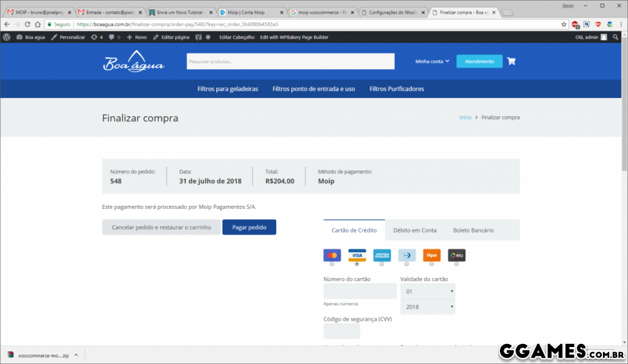This screenshot has width=628, height=364.
Task: Select the Elo card radio button
Action: pyautogui.click(x=457, y=264)
